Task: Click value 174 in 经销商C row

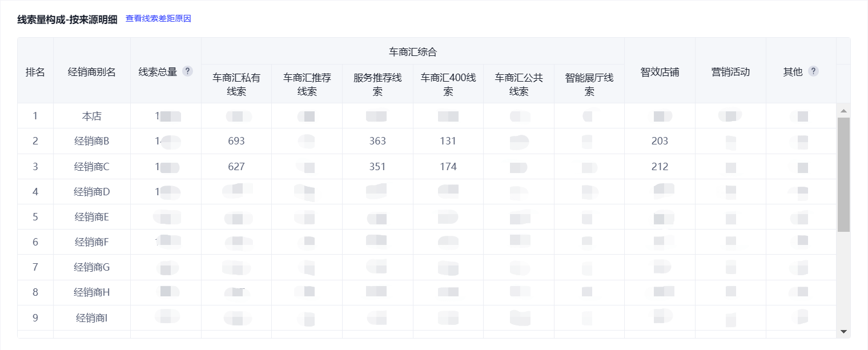Action: [x=448, y=167]
